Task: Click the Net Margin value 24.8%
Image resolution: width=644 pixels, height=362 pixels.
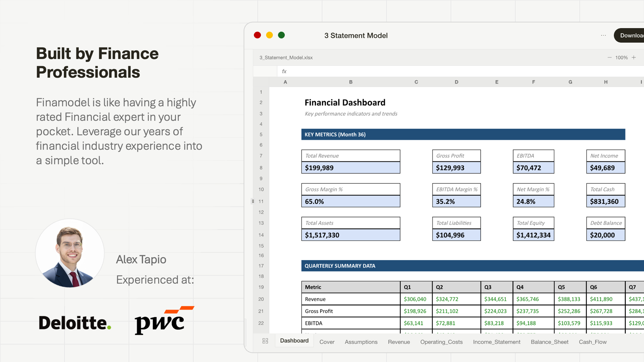Action: coord(533,201)
